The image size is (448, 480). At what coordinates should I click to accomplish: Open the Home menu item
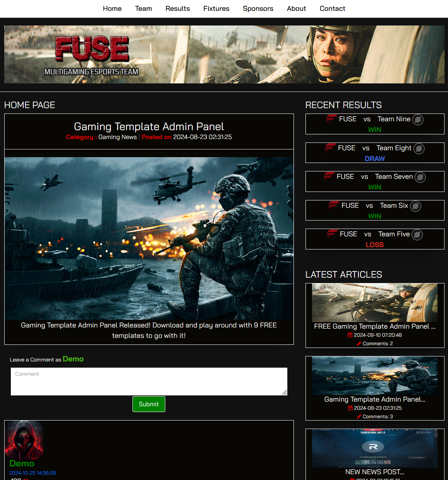(x=112, y=8)
